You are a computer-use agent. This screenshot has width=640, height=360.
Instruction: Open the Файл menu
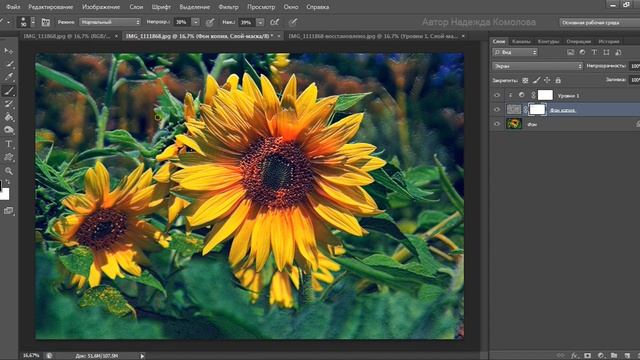13,7
